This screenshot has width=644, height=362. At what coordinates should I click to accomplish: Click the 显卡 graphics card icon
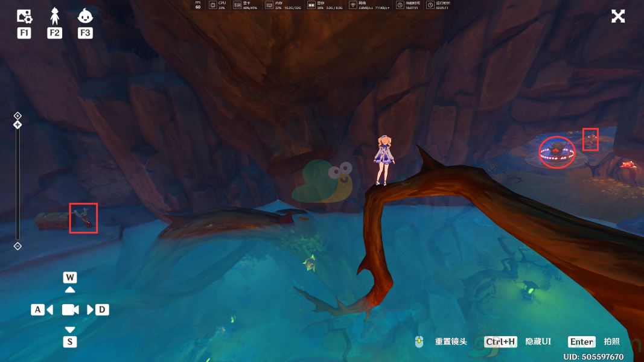(x=237, y=5)
